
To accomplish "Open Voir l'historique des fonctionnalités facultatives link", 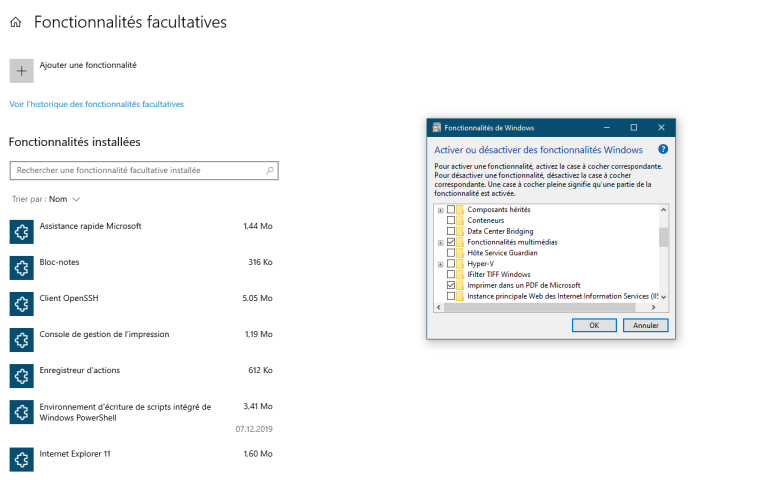I will [96, 104].
